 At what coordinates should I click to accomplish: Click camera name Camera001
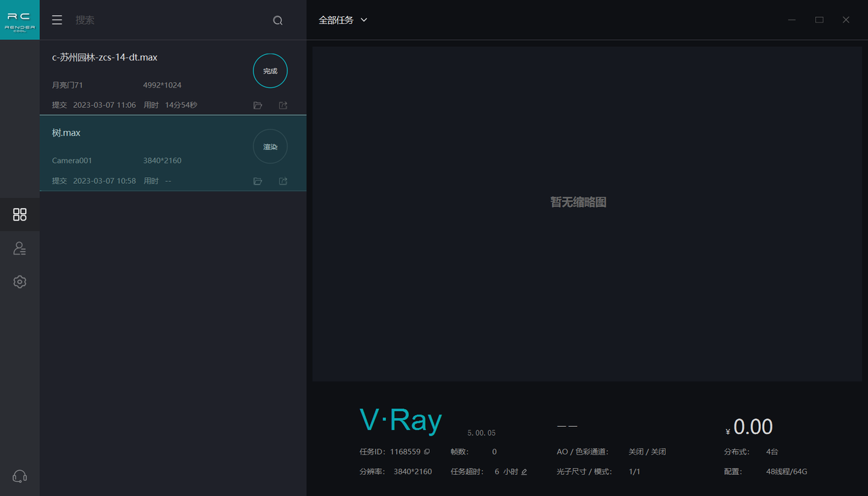72,161
